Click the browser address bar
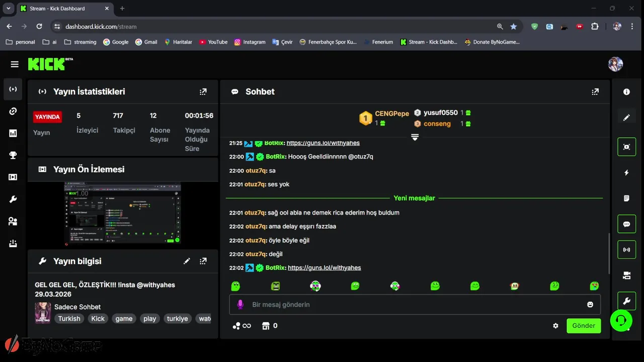This screenshot has width=644, height=362. coord(277,27)
